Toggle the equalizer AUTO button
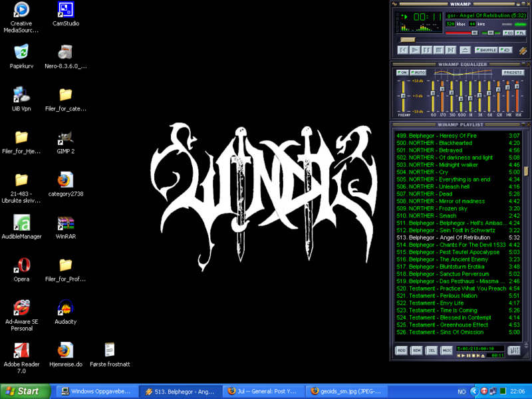532x399 pixels. click(418, 72)
